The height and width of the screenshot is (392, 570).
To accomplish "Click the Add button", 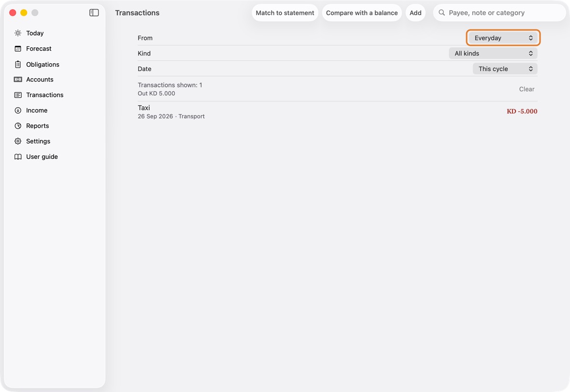I will 415,13.
